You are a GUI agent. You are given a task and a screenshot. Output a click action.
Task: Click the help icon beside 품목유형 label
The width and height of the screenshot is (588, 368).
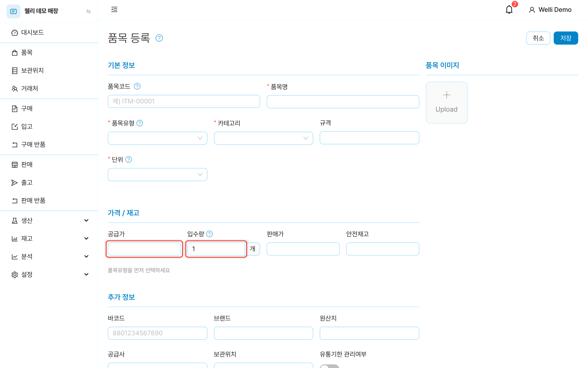click(140, 123)
